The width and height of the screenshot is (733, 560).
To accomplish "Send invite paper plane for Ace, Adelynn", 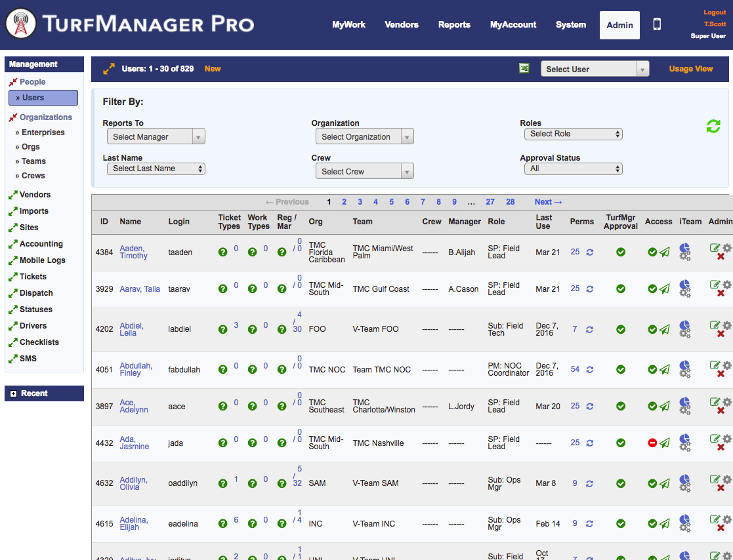I will 664,407.
